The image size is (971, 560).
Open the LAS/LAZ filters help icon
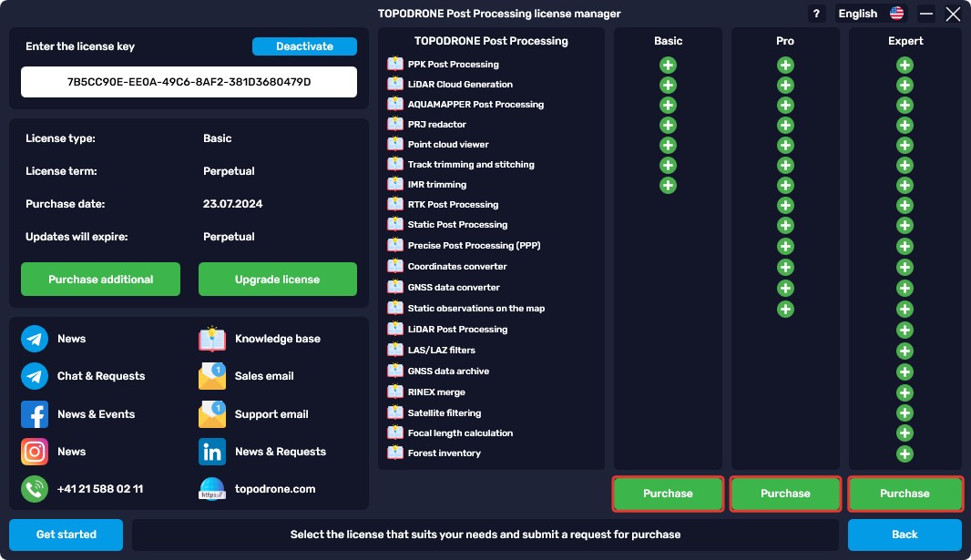[x=395, y=350]
